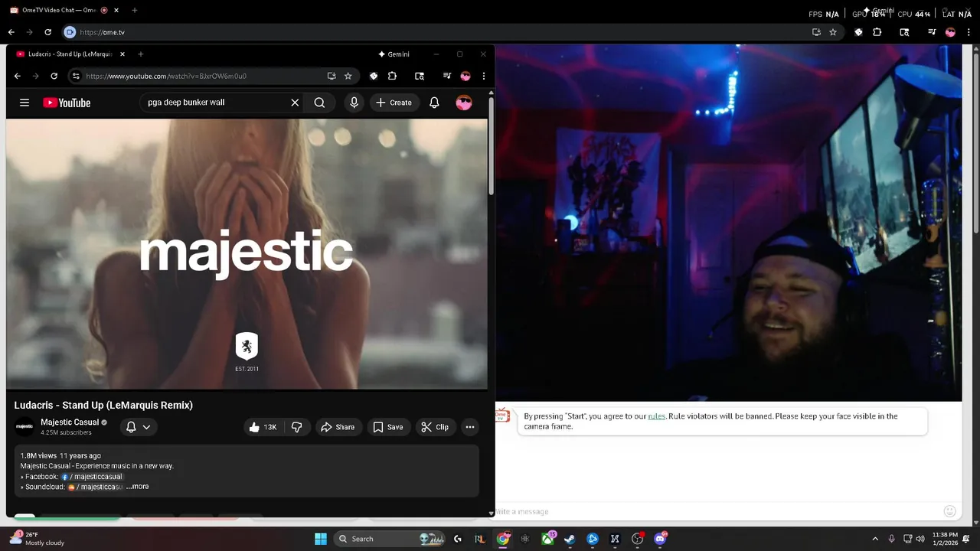Like the Ludacris Stand Up video
980x551 pixels.
click(x=263, y=427)
